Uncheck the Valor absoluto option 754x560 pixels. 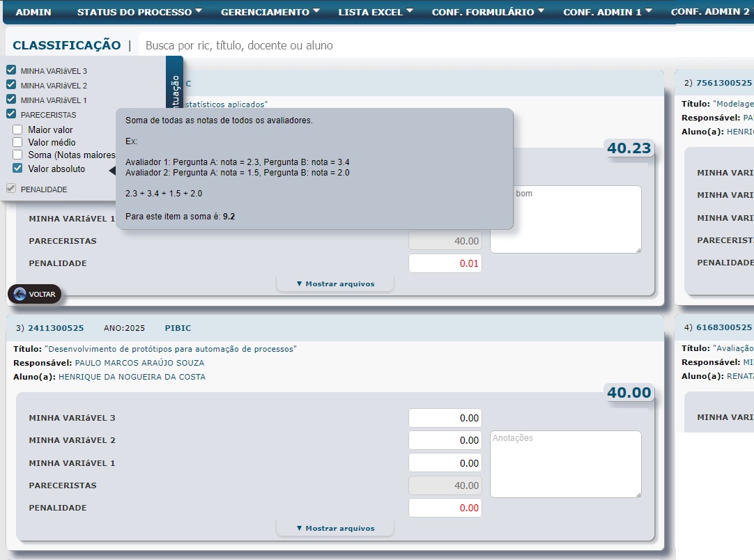[18, 169]
